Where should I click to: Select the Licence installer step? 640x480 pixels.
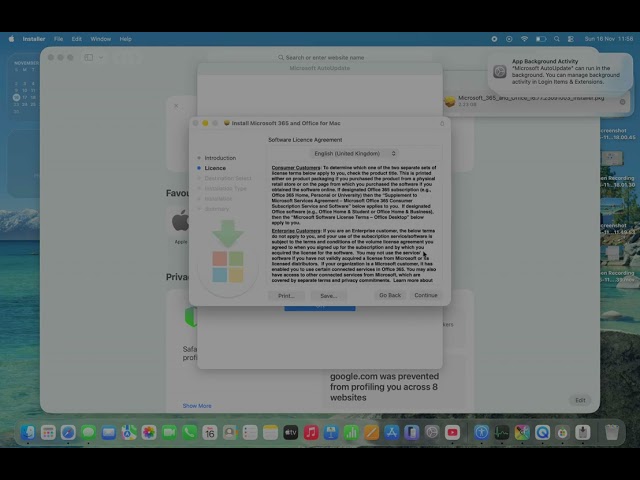point(215,168)
